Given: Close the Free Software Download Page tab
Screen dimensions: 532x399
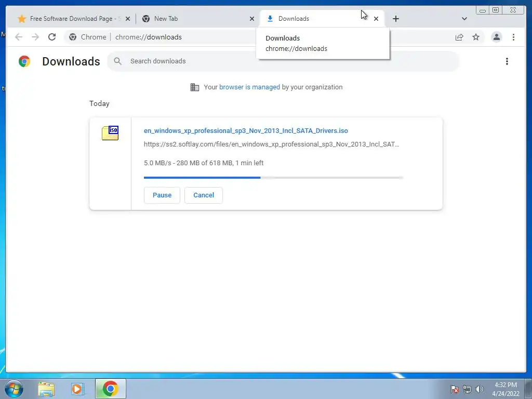Looking at the screenshot, I should pyautogui.click(x=128, y=19).
